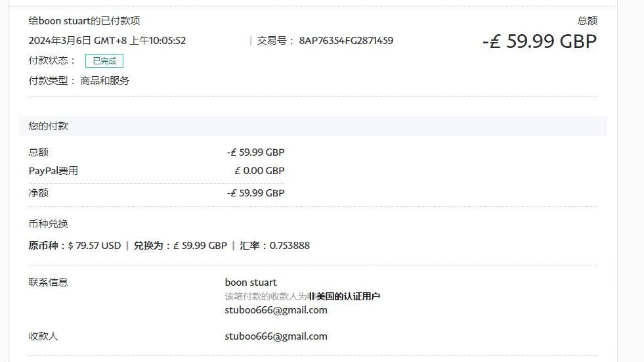644x362 pixels.
Task: Click transaction ID 8AP76354FG2871459
Action: point(346,41)
